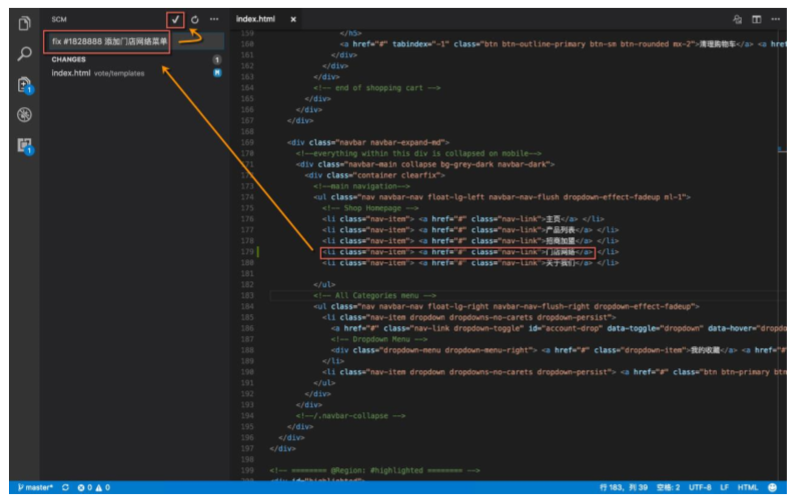The width and height of the screenshot is (787, 495).
Task: Open the Explorer files icon
Action: tap(24, 23)
